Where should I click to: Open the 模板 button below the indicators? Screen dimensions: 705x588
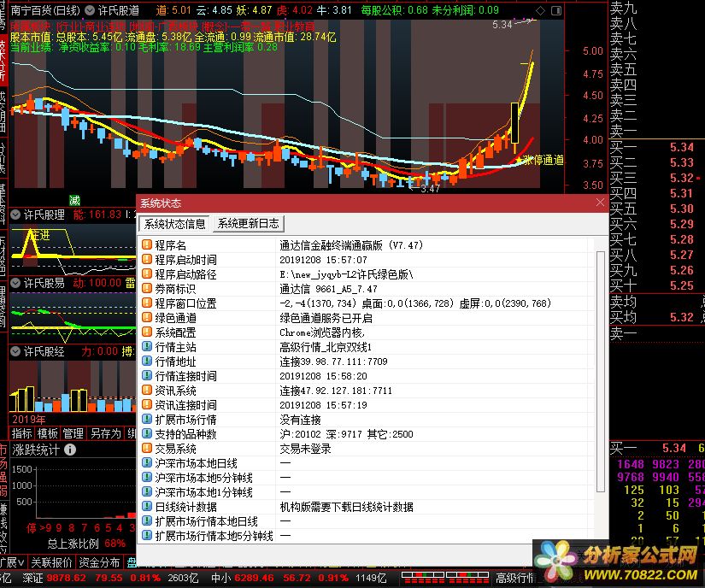pos(48,433)
